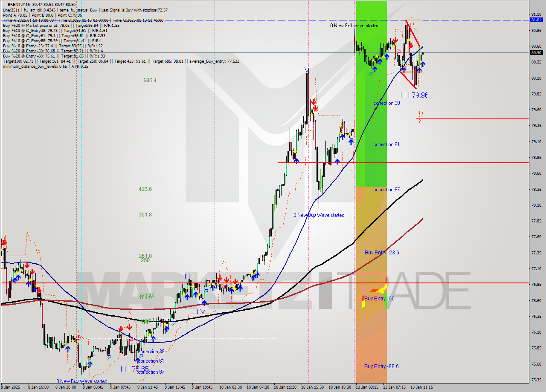Click the 81.01 highlighted price tag

[x=536, y=20]
